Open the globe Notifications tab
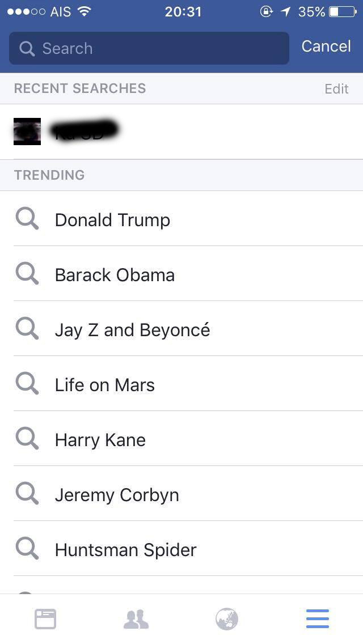The image size is (363, 644). (227, 618)
